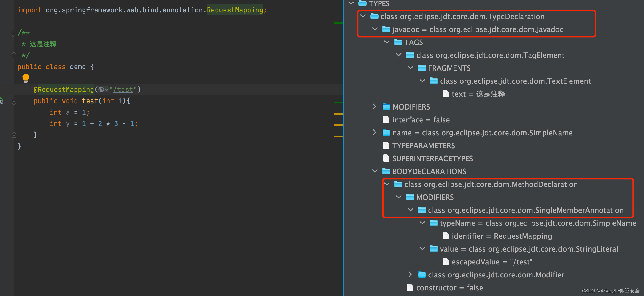Click the yellow lightbulb quick-fix icon
644x296 pixels.
point(26,78)
